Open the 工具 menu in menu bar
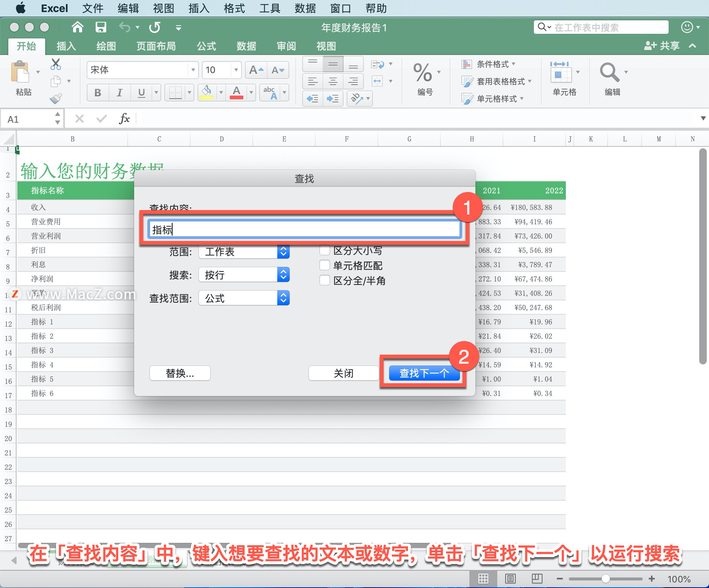The image size is (709, 588). (270, 8)
